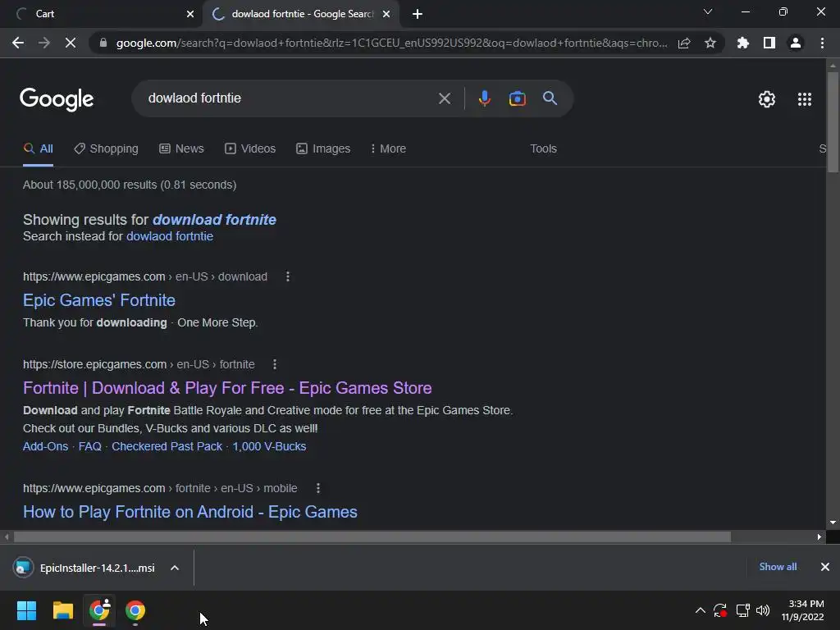The height and width of the screenshot is (630, 840).
Task: Bookmark this page with the star
Action: coord(710,43)
